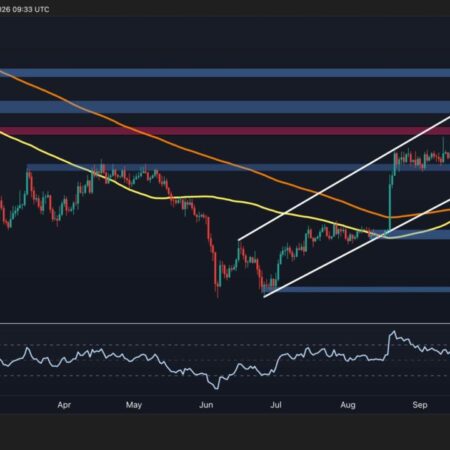Click the May label on time axis
450x450 pixels.
134,405
